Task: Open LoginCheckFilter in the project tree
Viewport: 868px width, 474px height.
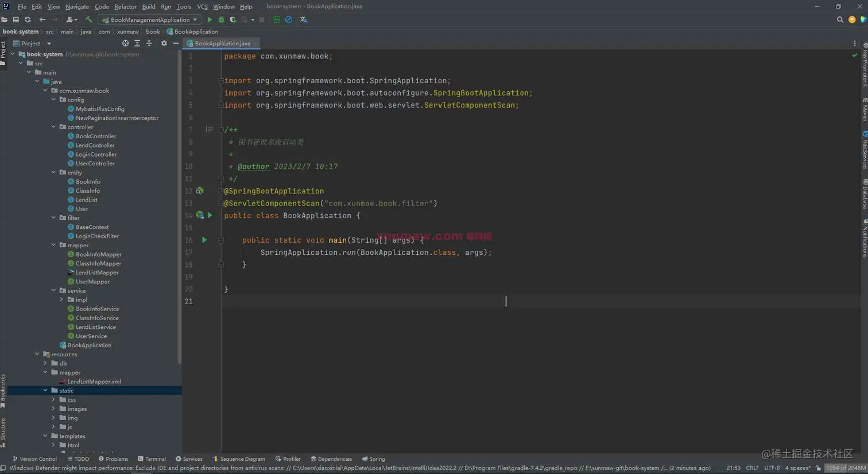Action: click(97, 236)
